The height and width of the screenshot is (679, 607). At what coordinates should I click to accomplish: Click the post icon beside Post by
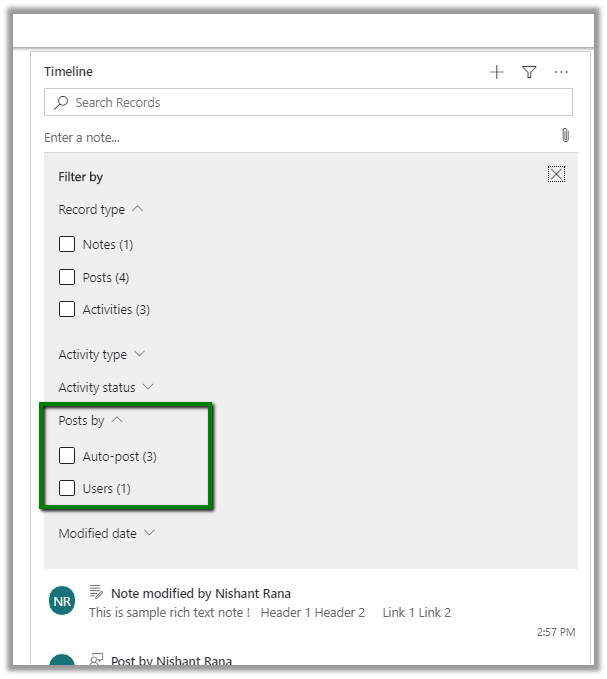point(97,661)
